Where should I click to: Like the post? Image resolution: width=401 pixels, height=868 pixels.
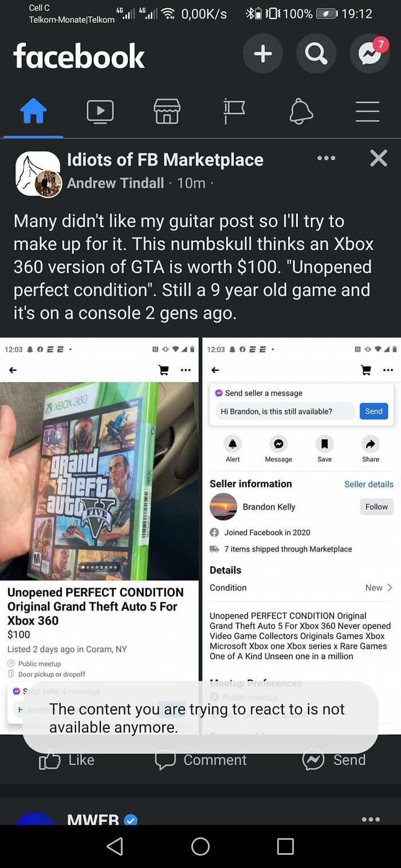pyautogui.click(x=66, y=760)
